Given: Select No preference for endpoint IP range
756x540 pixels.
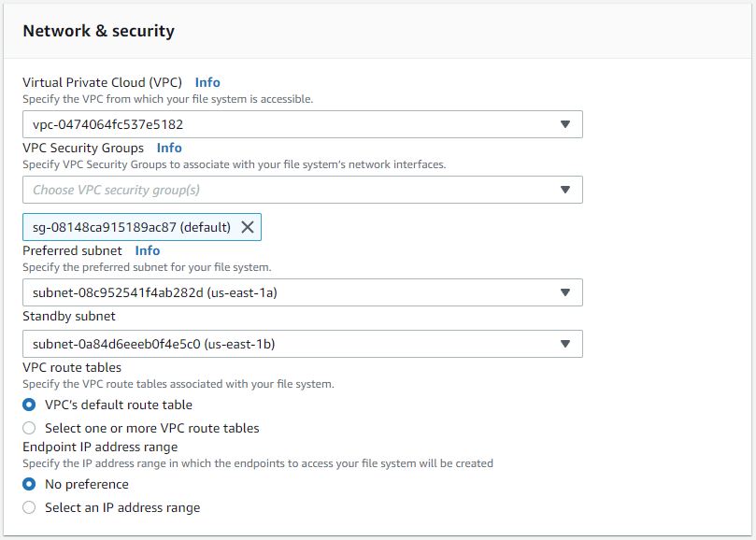Looking at the screenshot, I should pyautogui.click(x=29, y=484).
